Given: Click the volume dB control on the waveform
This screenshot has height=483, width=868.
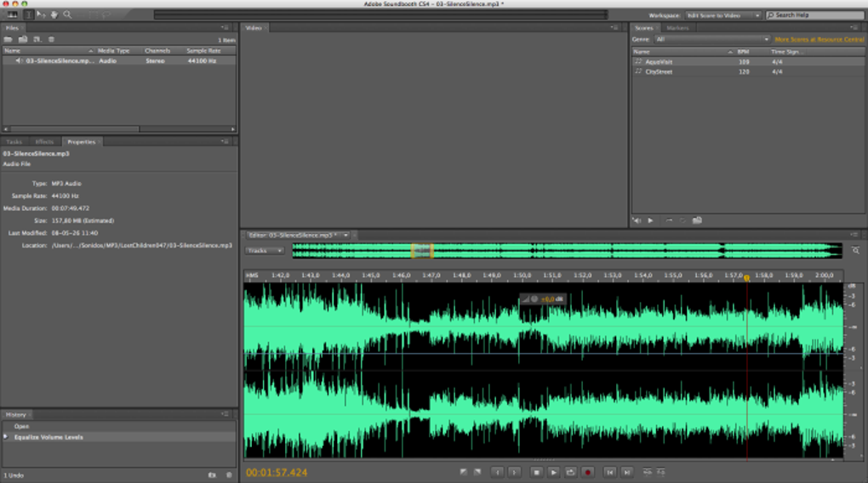Looking at the screenshot, I should pyautogui.click(x=546, y=299).
